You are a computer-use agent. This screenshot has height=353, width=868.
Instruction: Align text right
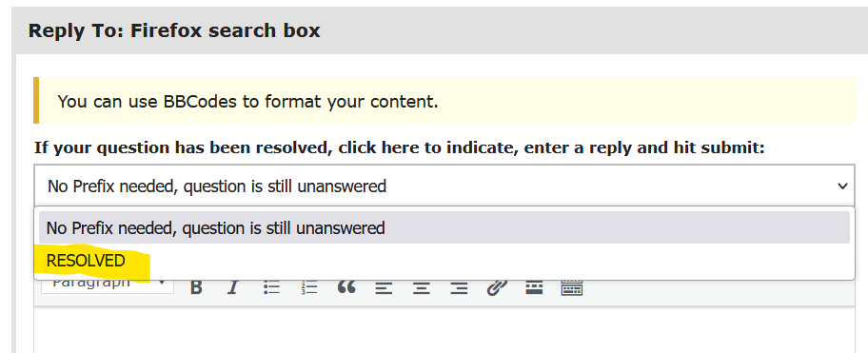tap(459, 287)
